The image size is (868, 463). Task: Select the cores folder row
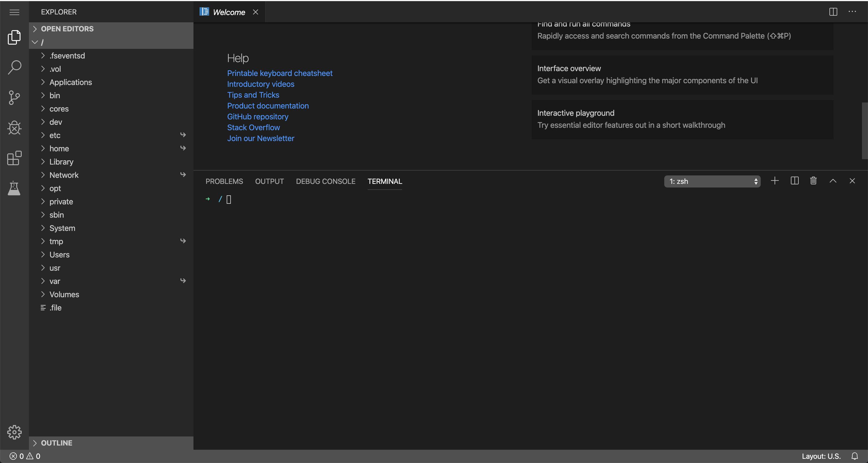pyautogui.click(x=111, y=109)
